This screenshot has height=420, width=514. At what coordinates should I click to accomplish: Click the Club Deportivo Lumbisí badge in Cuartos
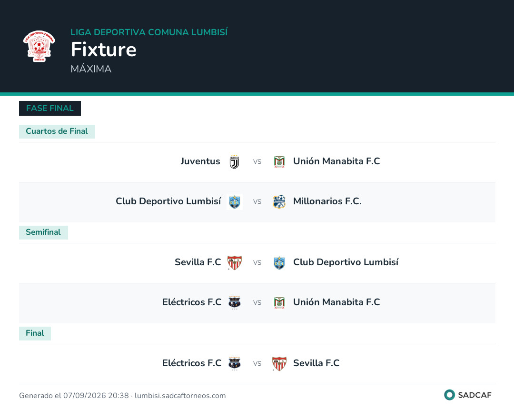click(x=235, y=202)
